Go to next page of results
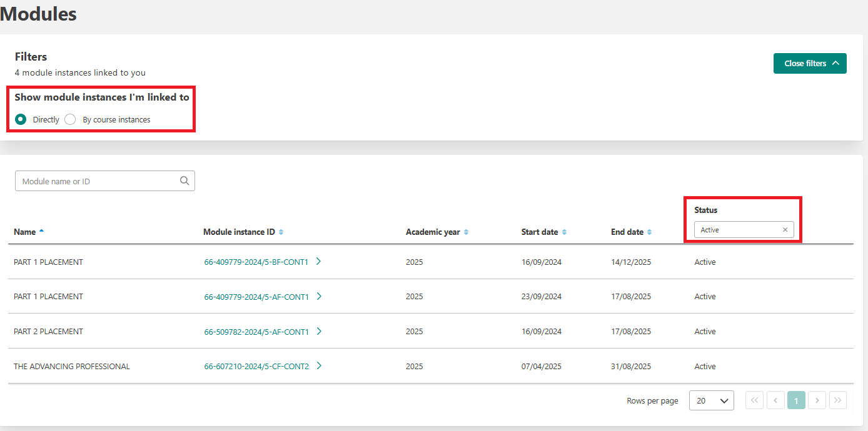The image size is (868, 431). click(x=817, y=400)
